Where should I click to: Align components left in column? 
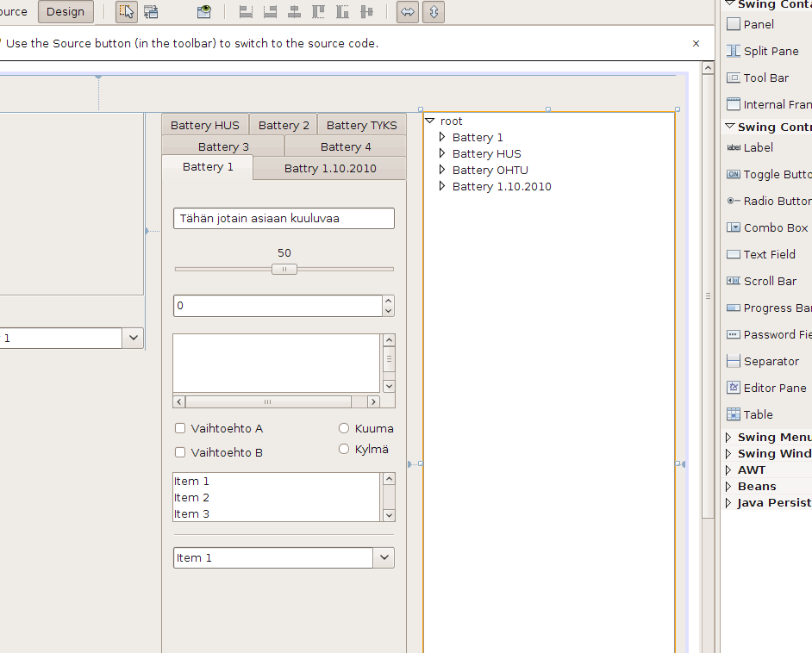pos(246,11)
